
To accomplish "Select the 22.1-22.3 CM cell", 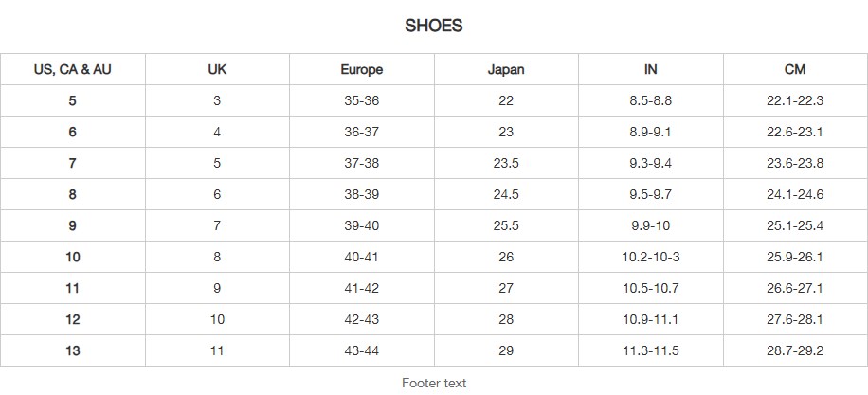I will point(795,100).
